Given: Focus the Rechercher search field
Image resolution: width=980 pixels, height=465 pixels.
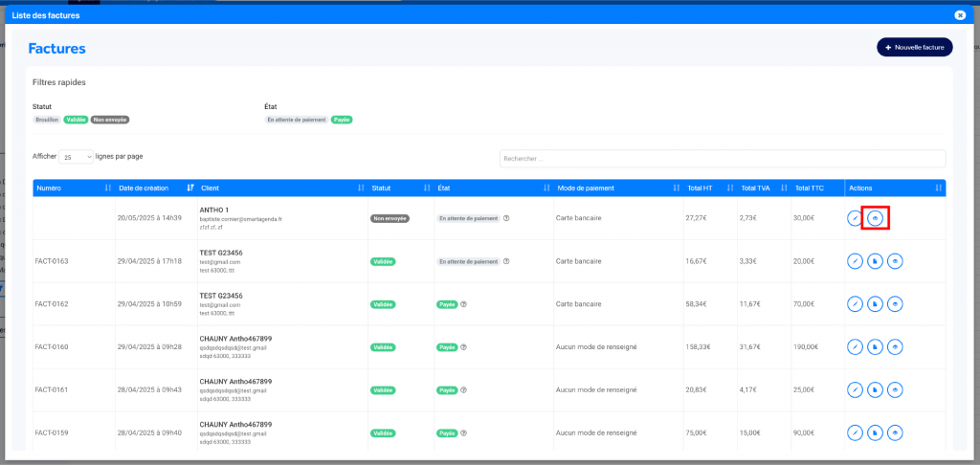Looking at the screenshot, I should tap(723, 159).
